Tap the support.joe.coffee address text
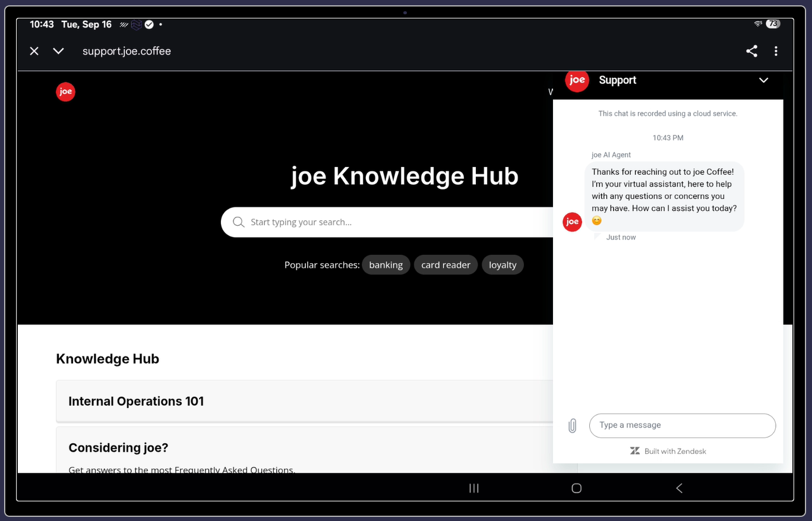This screenshot has height=521, width=812. (x=127, y=51)
